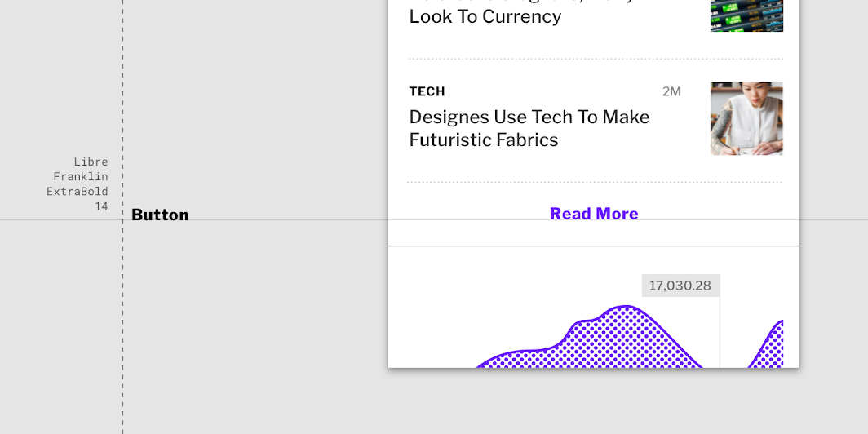The image size is (868, 434).
Task: Click the "Futuristic Fabrics" headline line
Action: (483, 140)
